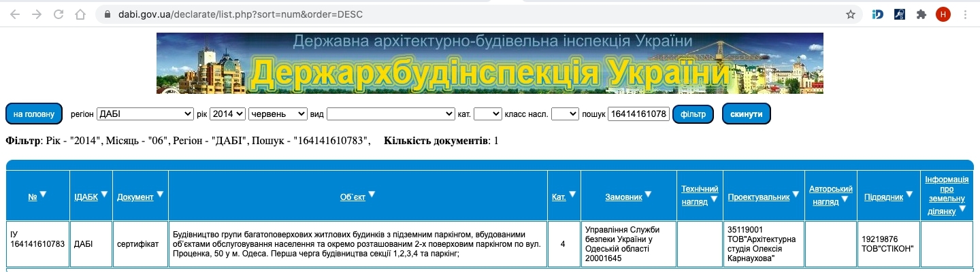Click the № column header link

point(32,197)
